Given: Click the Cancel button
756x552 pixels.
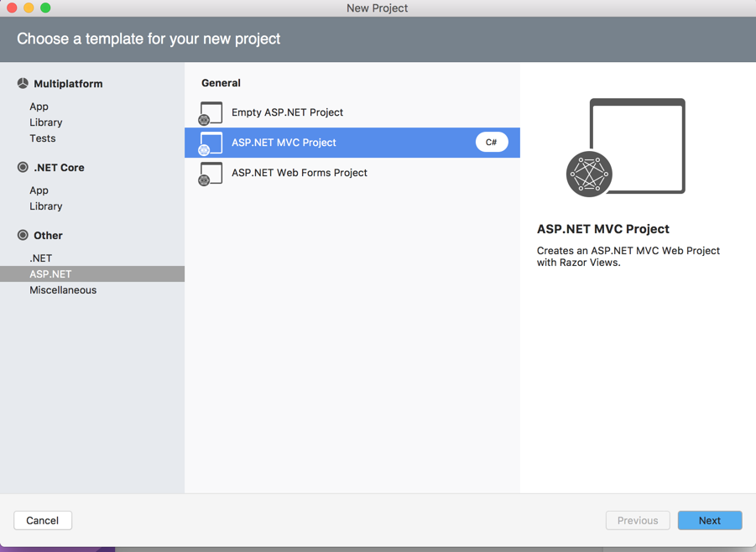Looking at the screenshot, I should (x=43, y=521).
